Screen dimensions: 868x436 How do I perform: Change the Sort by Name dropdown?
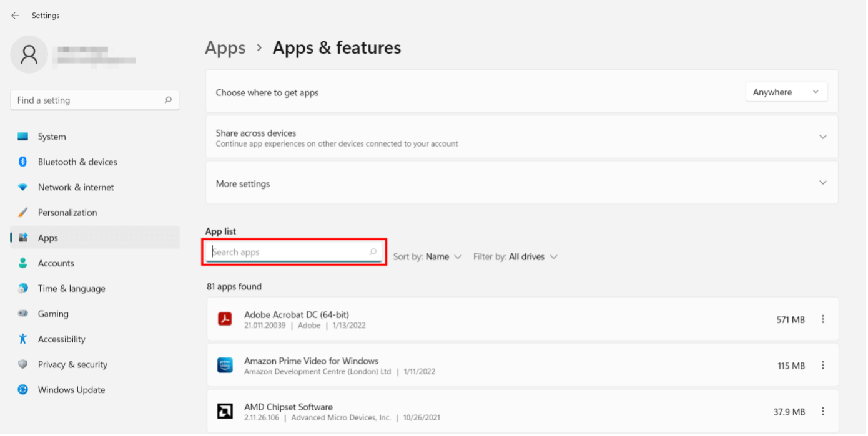tap(428, 257)
